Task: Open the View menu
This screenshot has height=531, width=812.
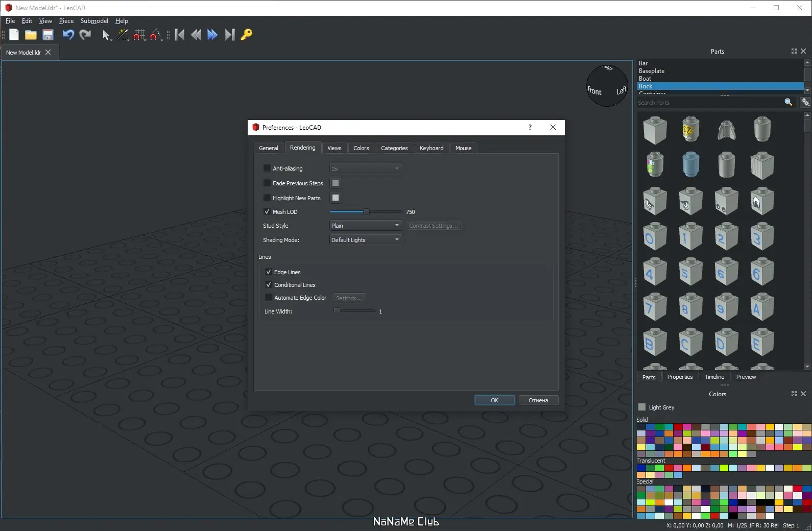Action: pyautogui.click(x=45, y=21)
